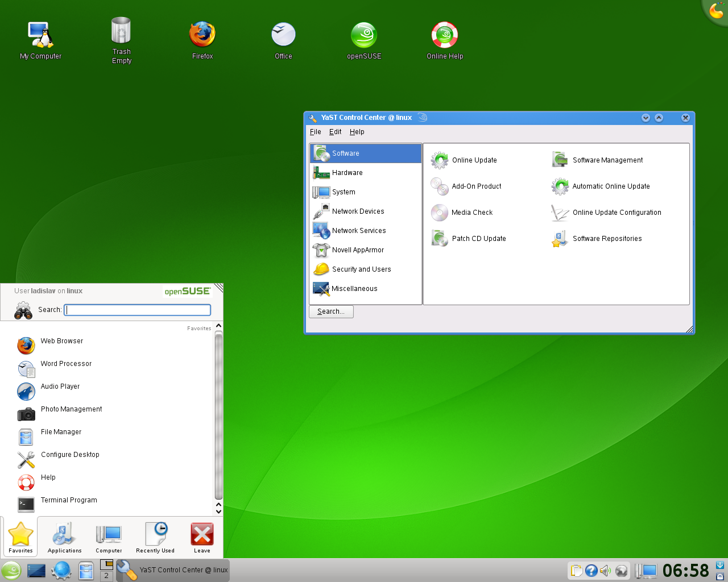Screen dimensions: 728x582
Task: Open the File menu in YaST
Action: [316, 132]
